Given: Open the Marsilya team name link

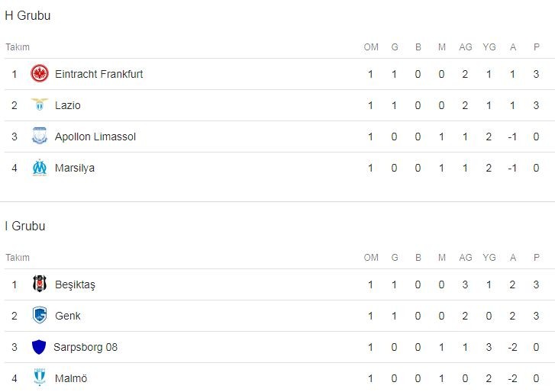Looking at the screenshot, I should pyautogui.click(x=75, y=168).
